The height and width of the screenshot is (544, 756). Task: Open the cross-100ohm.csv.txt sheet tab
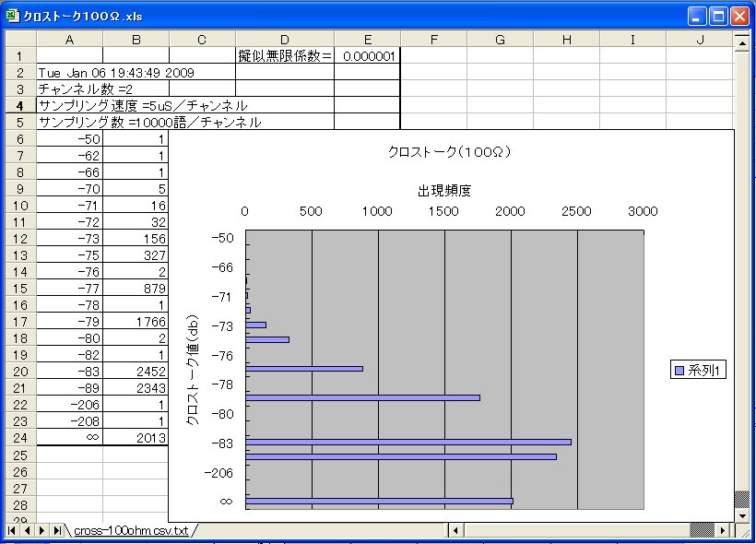click(130, 531)
